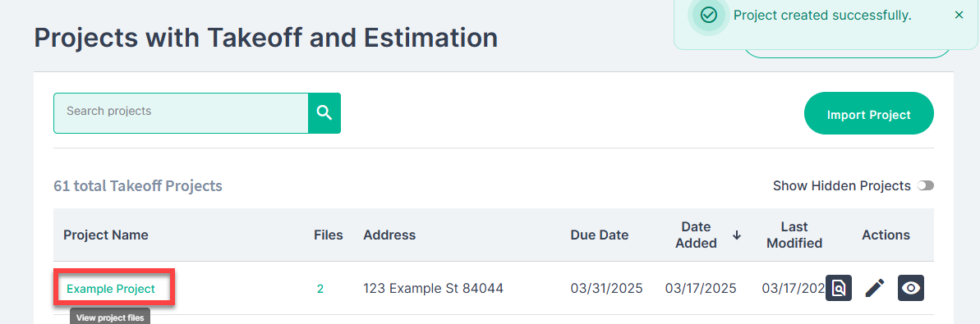Sort by the Files column header
The image size is (980, 324).
coord(328,235)
